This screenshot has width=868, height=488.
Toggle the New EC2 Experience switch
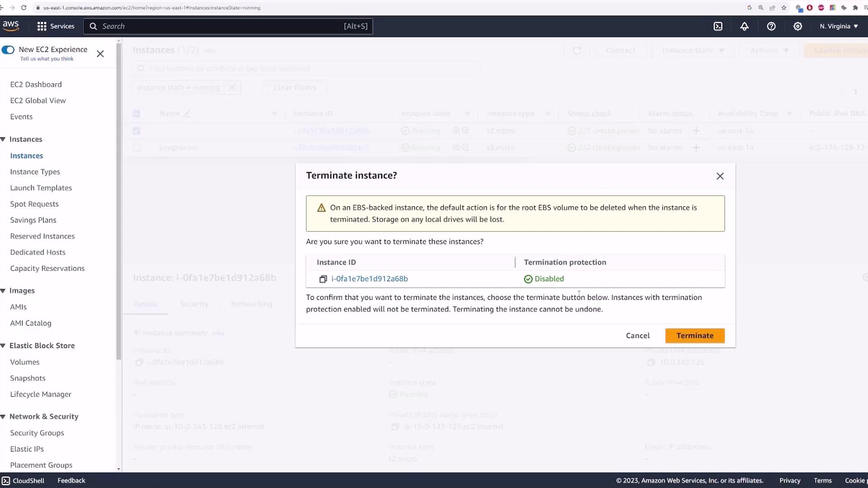(8, 50)
